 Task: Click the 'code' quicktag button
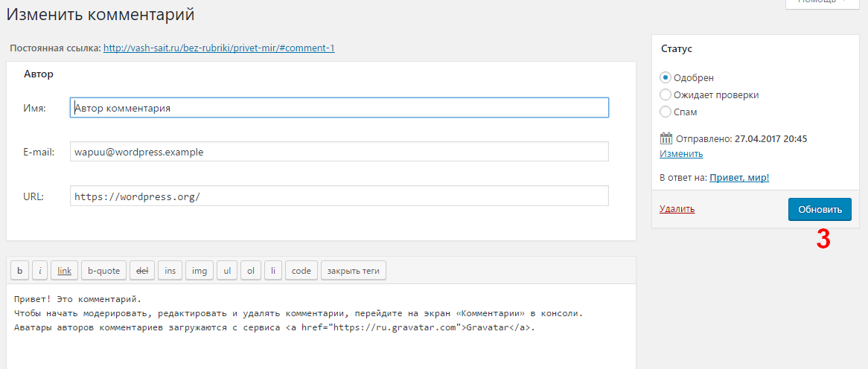[301, 271]
